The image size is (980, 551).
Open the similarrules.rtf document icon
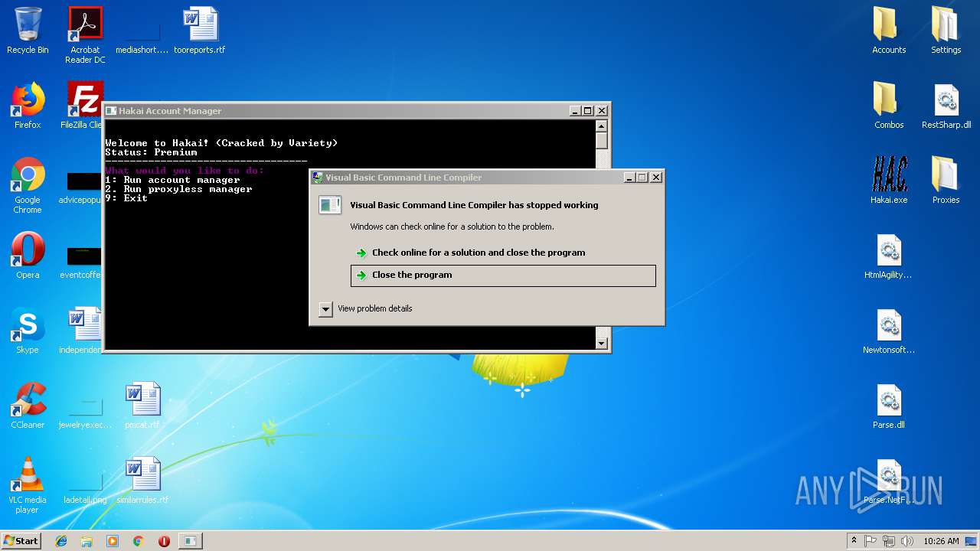142,481
